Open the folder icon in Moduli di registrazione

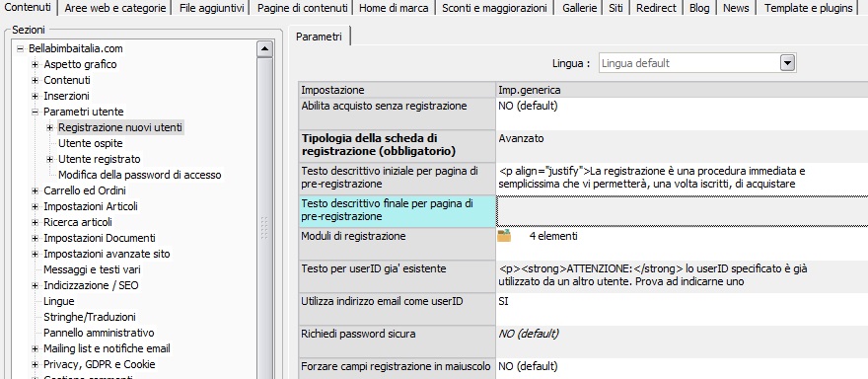coord(504,236)
